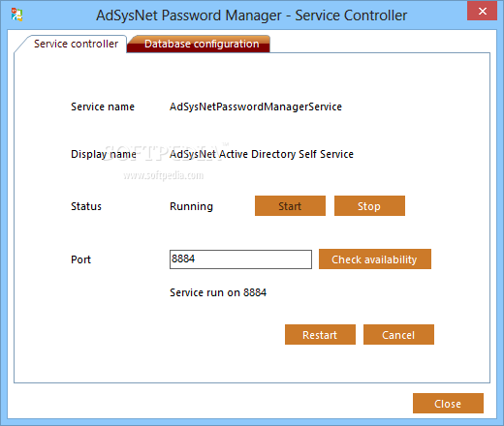The height and width of the screenshot is (426, 504).
Task: Click the AdSysNetPasswordManagerService name text
Action: [256, 106]
